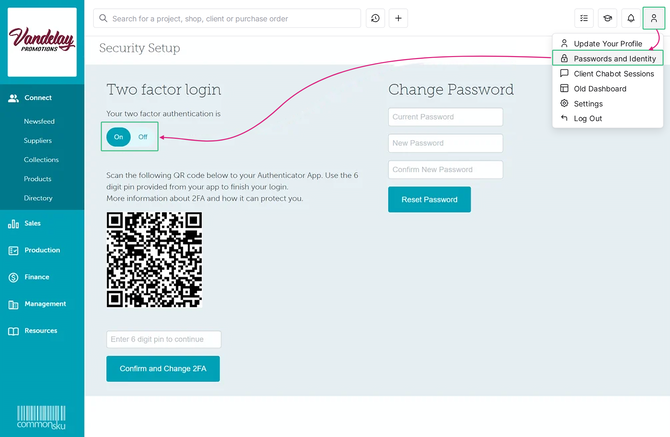This screenshot has height=437, width=670.
Task: Click the Two factor login heading
Action: point(164,90)
